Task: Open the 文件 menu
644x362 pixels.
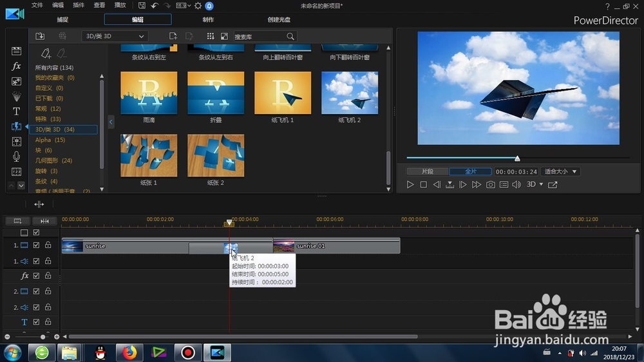Action: coord(37,5)
